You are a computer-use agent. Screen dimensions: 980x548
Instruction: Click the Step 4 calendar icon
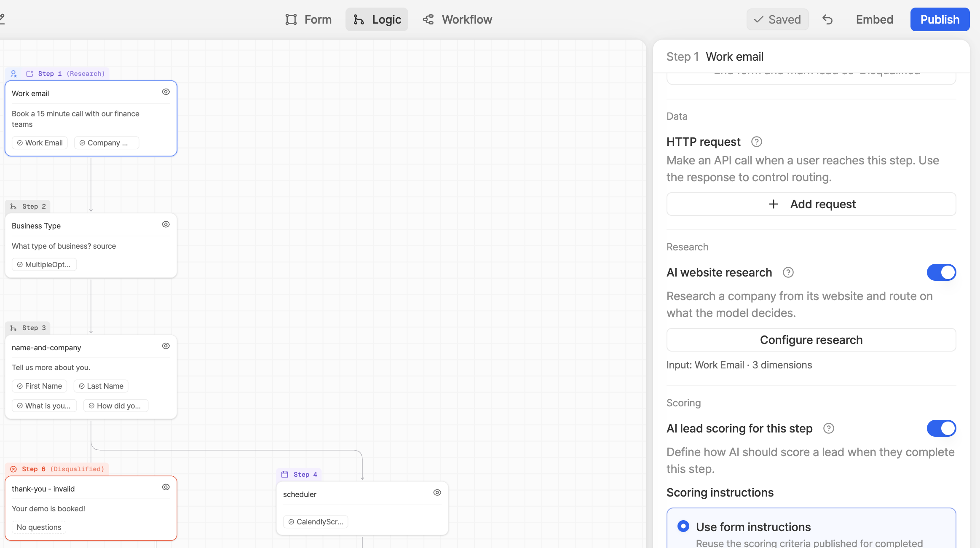285,475
